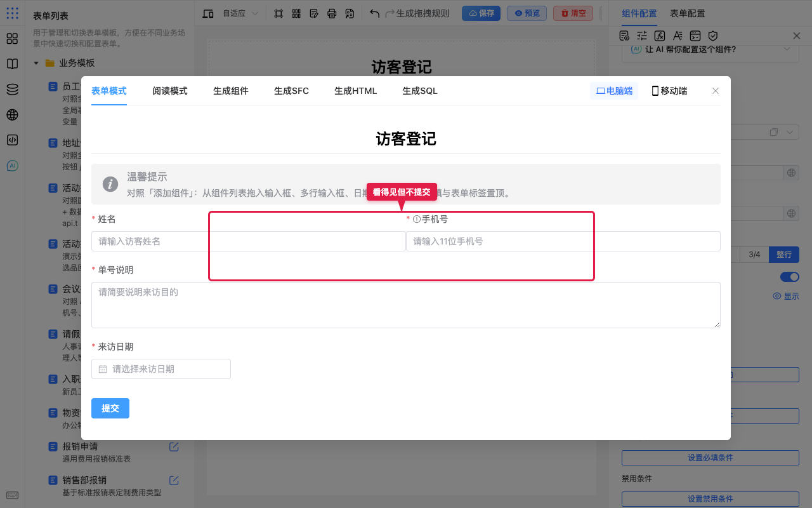Click the printer toolbar icon

tap(332, 13)
